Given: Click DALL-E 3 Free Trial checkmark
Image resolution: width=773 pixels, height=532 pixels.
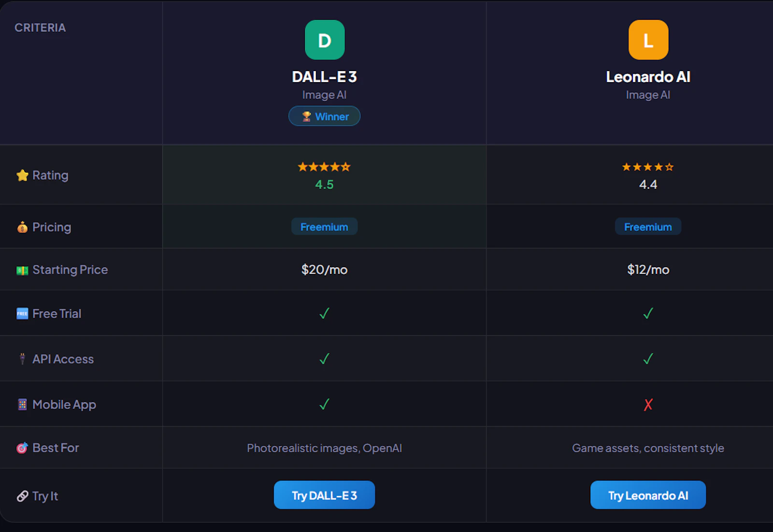Looking at the screenshot, I should pyautogui.click(x=325, y=314).
